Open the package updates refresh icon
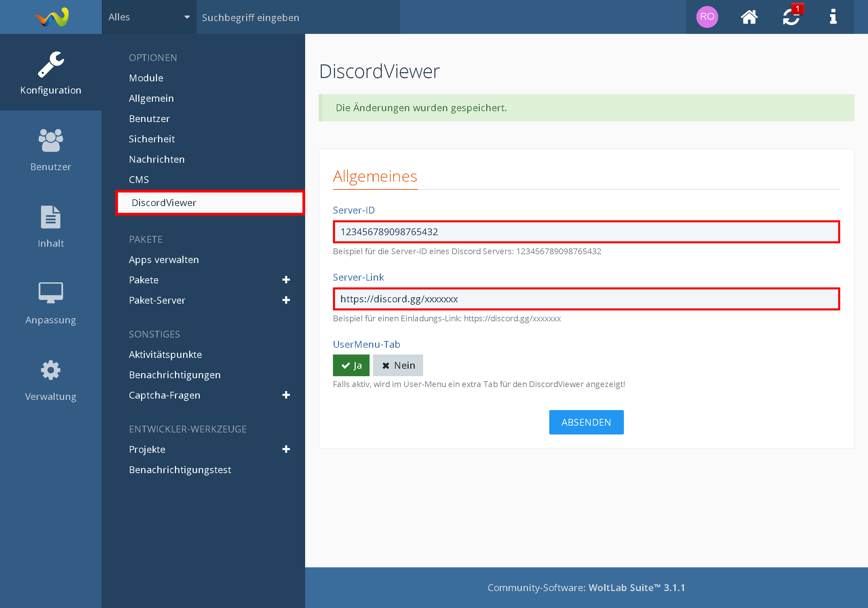 click(791, 17)
